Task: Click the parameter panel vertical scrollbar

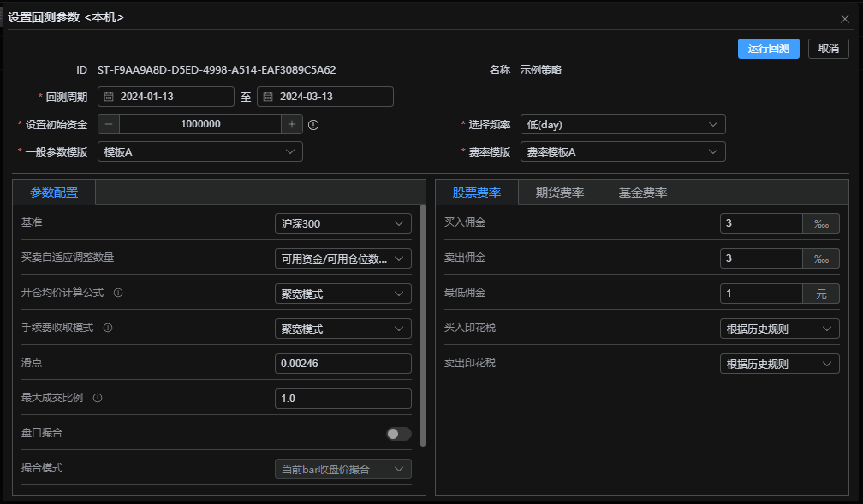Action: click(x=423, y=325)
